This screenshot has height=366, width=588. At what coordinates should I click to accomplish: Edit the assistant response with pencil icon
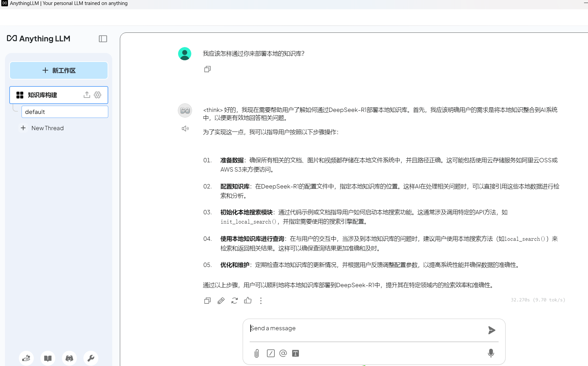221,301
